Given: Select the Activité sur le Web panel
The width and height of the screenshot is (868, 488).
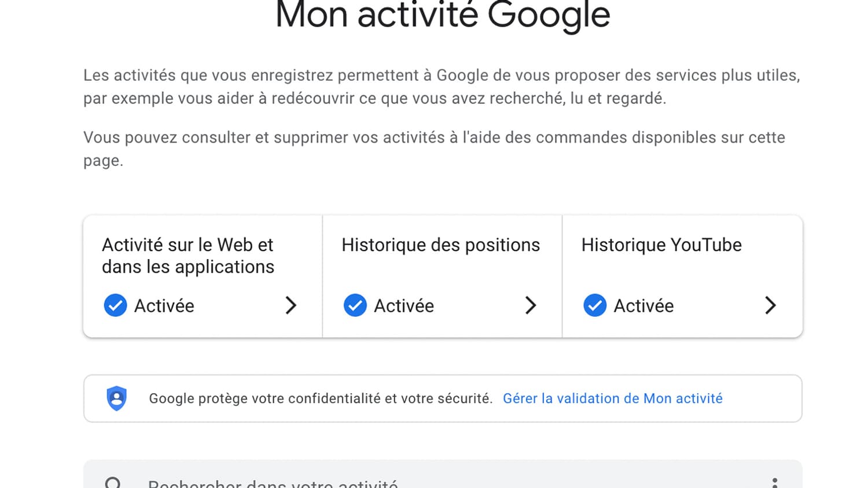Looking at the screenshot, I should [x=201, y=276].
